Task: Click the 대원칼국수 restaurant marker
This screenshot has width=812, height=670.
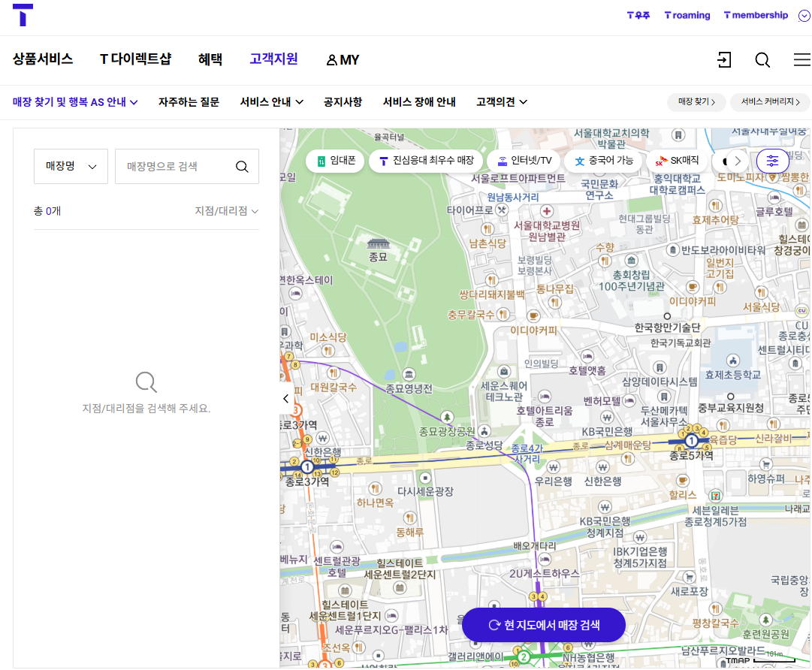Action: 334,373
